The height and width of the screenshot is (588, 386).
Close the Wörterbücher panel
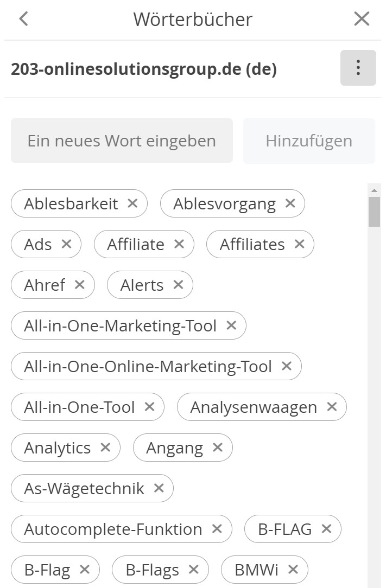(362, 19)
